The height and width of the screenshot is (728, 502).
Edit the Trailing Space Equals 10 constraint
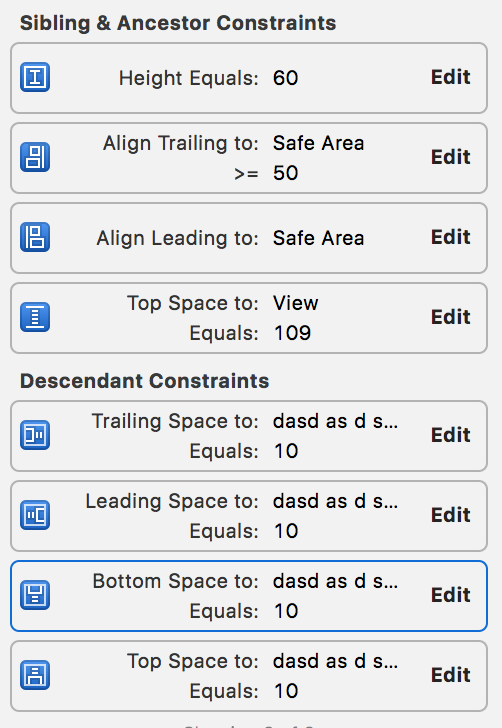pos(450,435)
